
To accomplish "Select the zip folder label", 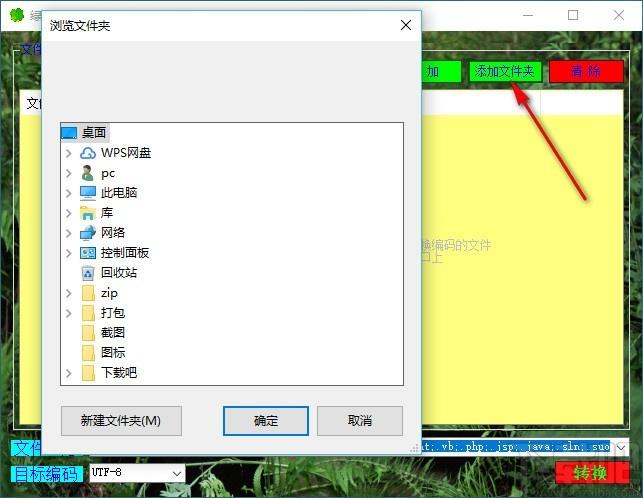I will click(109, 293).
